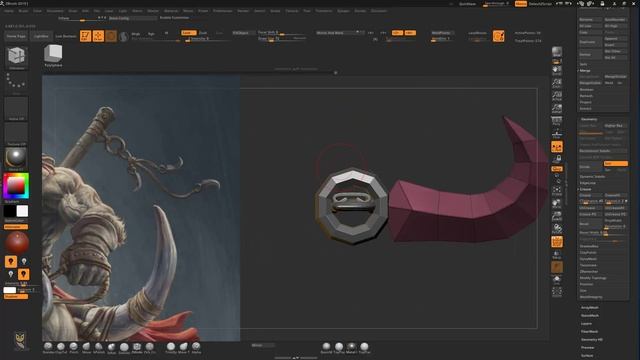Click the Higher Res button
640x360 pixels.
click(616, 126)
